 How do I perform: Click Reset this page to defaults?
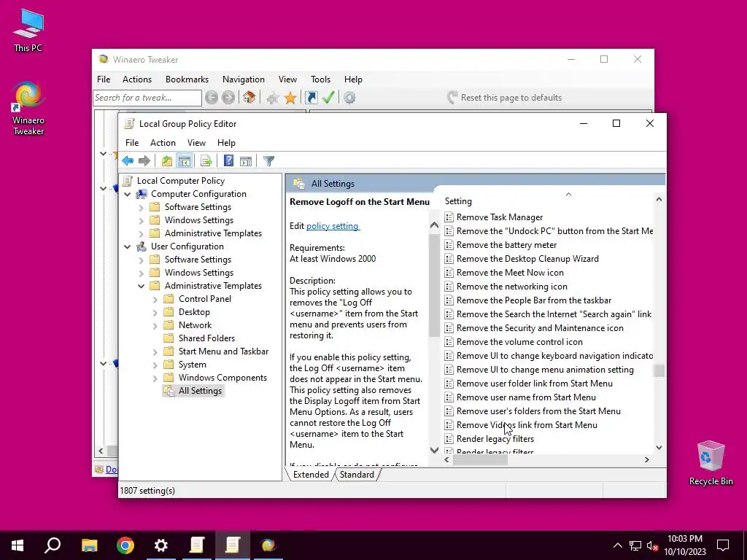point(505,98)
